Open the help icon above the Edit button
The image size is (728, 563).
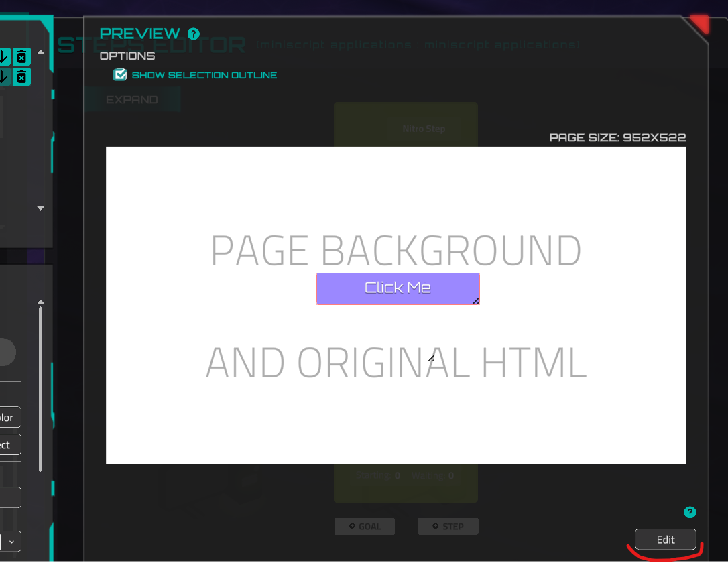(x=690, y=512)
